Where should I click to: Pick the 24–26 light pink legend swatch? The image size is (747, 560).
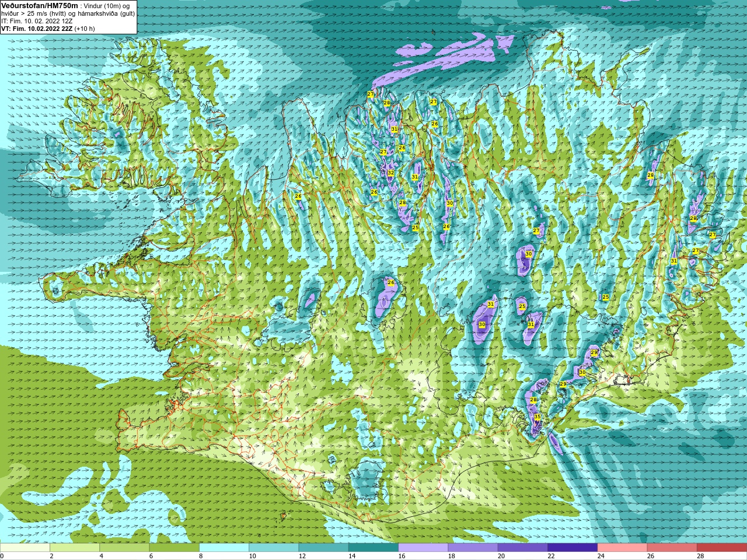tap(623, 548)
